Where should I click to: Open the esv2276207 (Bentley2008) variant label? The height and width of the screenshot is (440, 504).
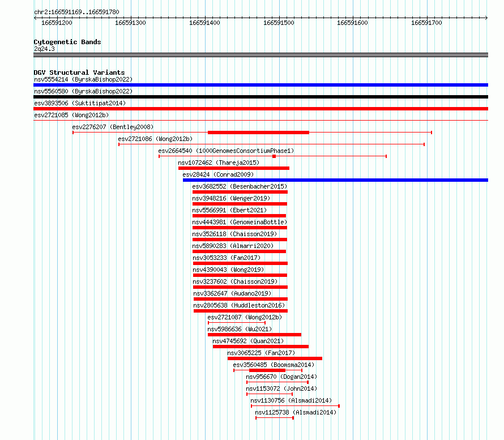pyautogui.click(x=113, y=127)
